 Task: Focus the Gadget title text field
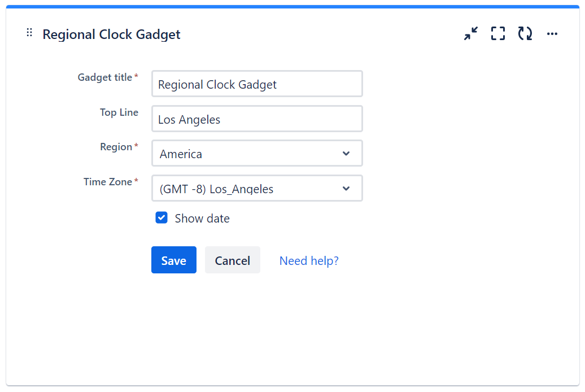257,84
